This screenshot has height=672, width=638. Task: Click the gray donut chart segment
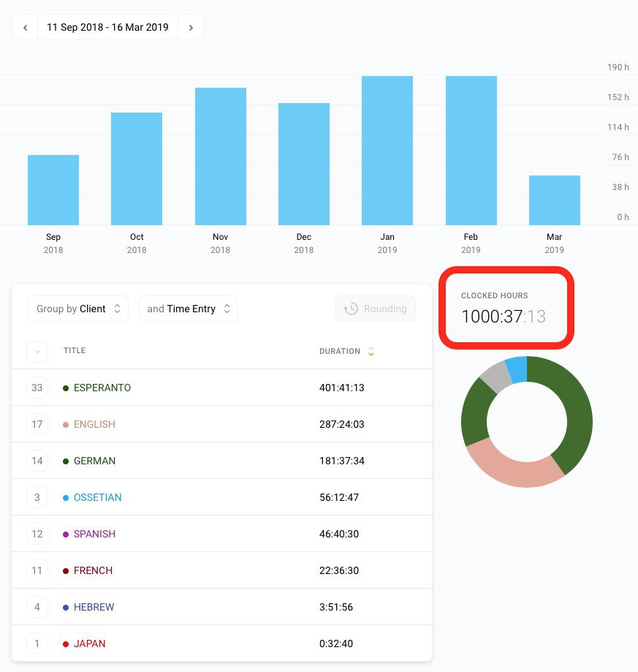point(497,377)
